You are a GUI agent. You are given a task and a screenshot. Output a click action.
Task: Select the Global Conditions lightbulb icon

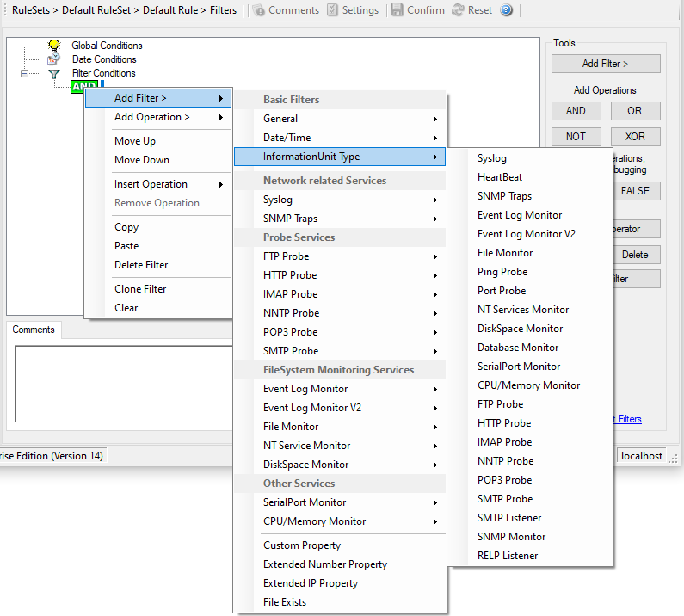click(x=53, y=46)
